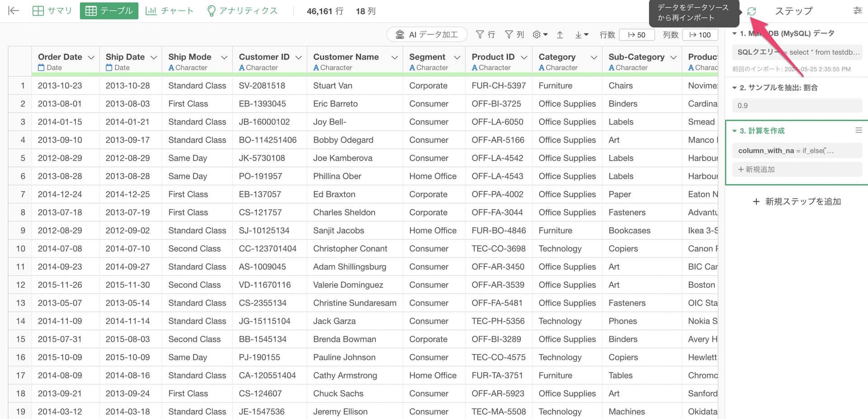This screenshot has width=868, height=419.
Task: Open the column filter 列 button
Action: pyautogui.click(x=514, y=34)
